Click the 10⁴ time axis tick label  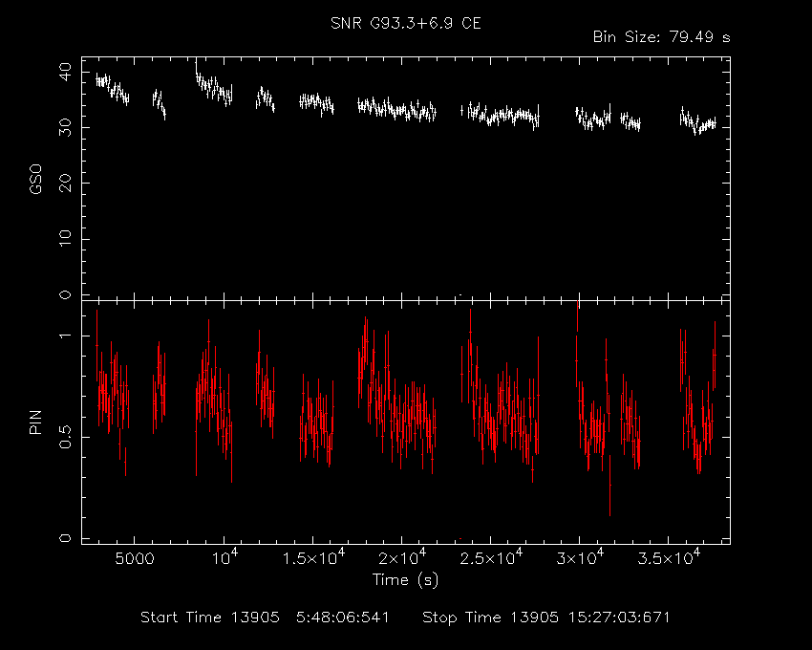(x=224, y=556)
